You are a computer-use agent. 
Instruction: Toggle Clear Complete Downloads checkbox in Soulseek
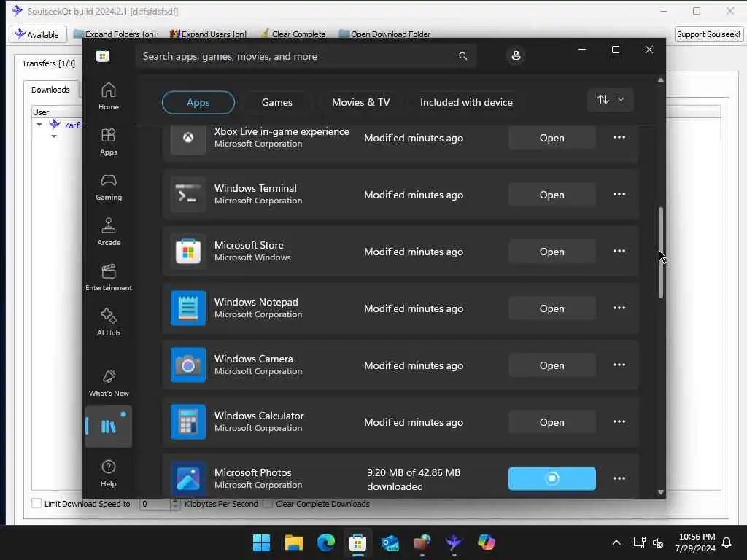pyautogui.click(x=268, y=503)
